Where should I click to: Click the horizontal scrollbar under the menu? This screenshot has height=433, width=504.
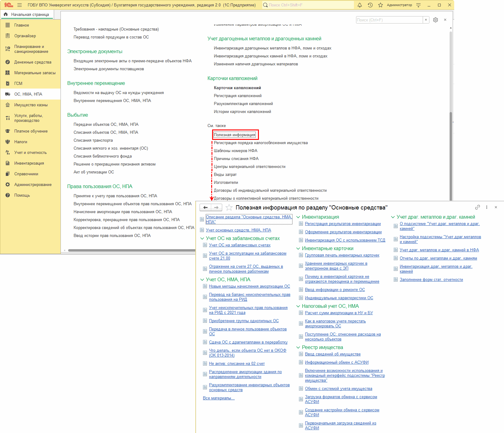pos(131,250)
